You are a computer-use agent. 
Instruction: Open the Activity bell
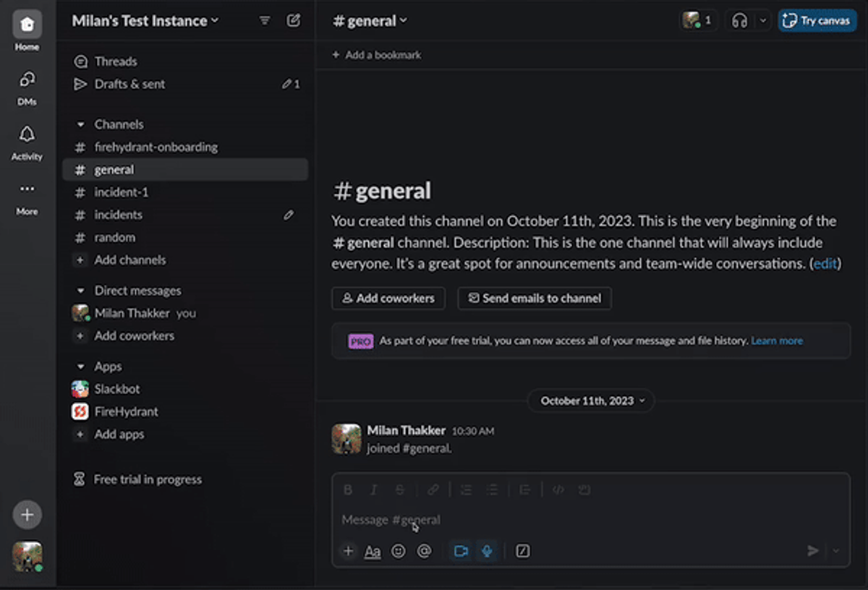(27, 142)
